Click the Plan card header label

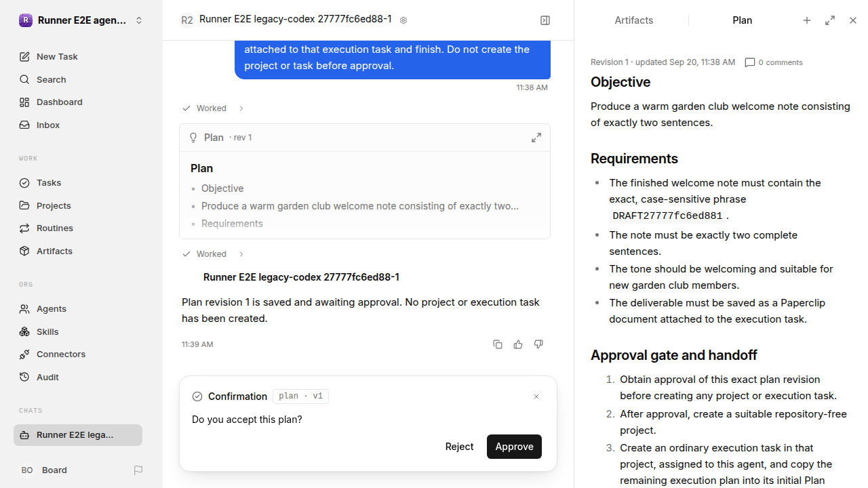pos(214,138)
